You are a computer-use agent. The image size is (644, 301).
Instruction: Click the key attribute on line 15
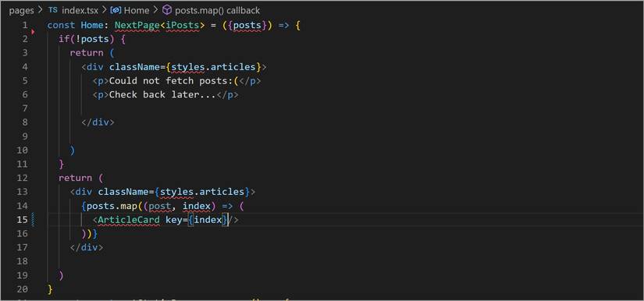pyautogui.click(x=173, y=220)
